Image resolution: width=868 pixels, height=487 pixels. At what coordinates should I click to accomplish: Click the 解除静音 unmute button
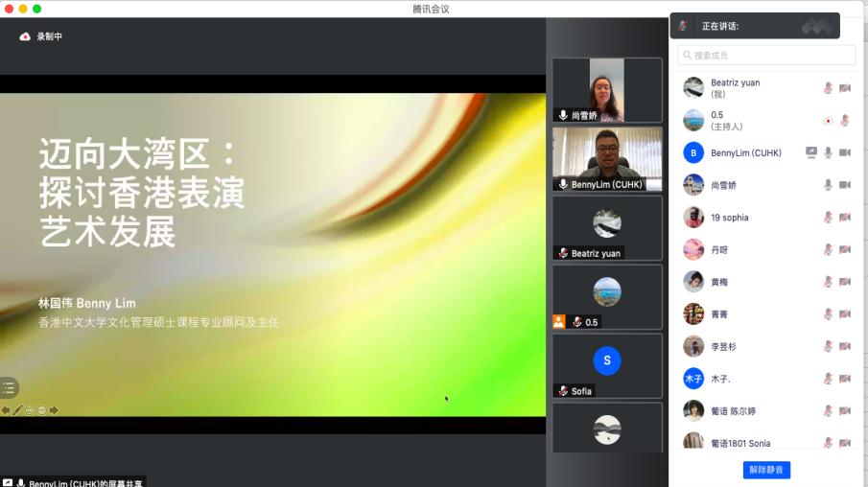pyautogui.click(x=766, y=470)
